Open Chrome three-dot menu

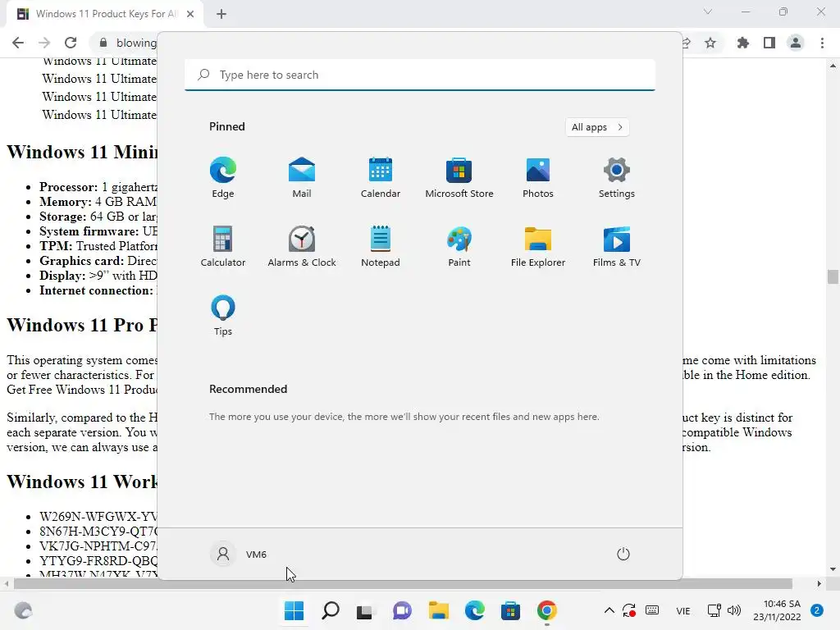(822, 43)
